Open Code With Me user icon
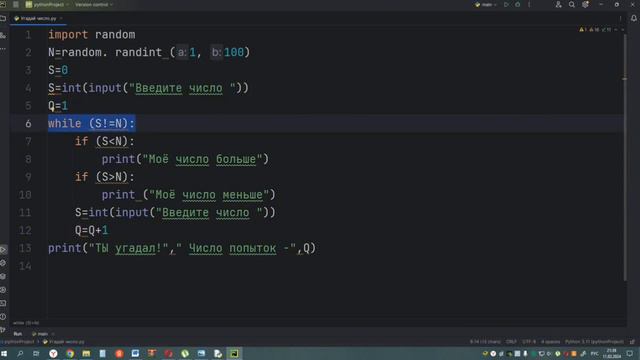 tap(558, 4)
